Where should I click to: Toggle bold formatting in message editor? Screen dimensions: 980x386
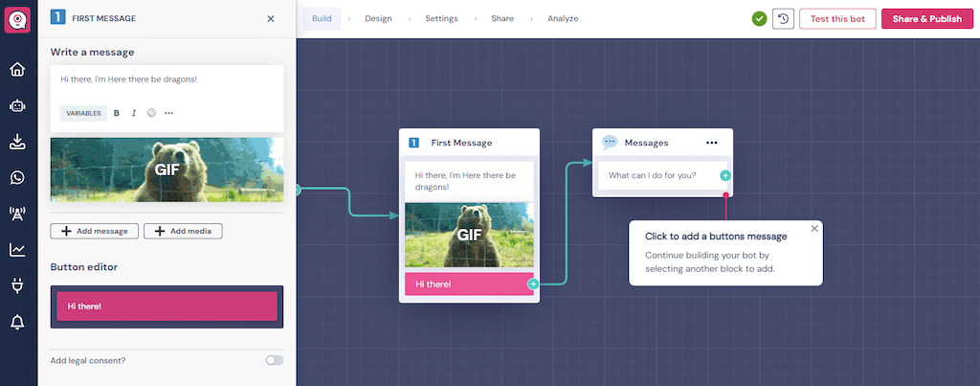click(x=117, y=113)
